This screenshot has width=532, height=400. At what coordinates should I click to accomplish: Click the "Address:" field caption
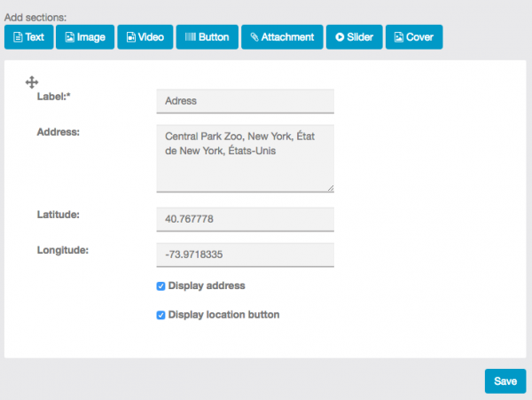tap(59, 133)
